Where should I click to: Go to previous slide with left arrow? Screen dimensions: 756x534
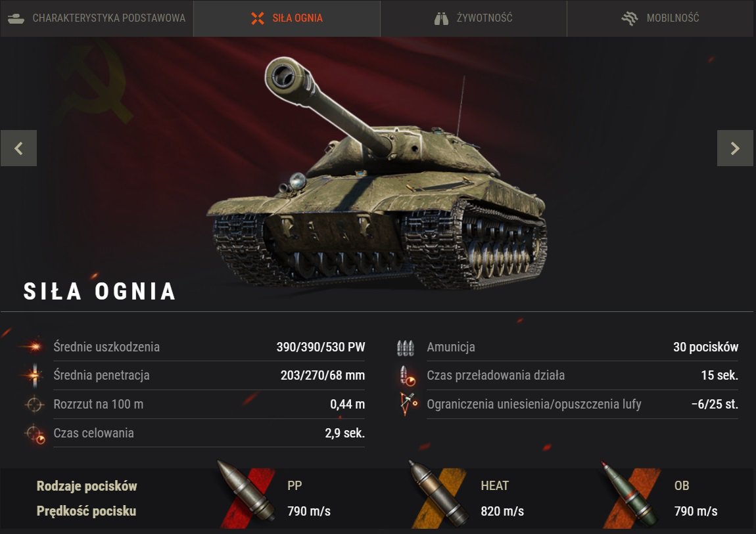[x=18, y=148]
